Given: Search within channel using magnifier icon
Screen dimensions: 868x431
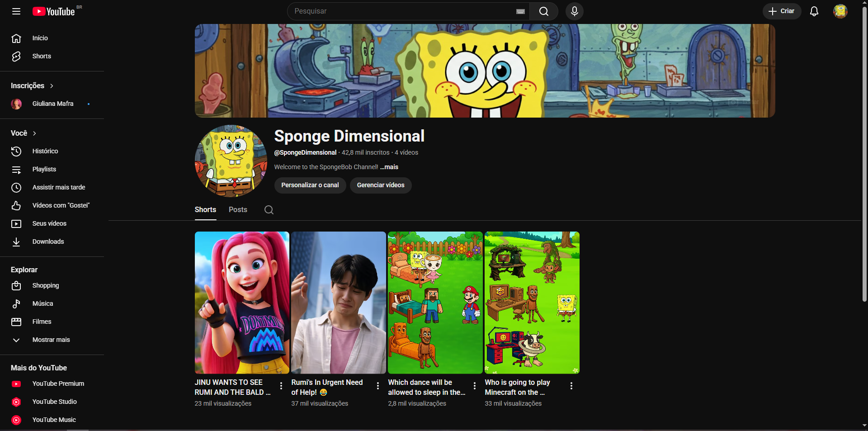Looking at the screenshot, I should (x=269, y=210).
